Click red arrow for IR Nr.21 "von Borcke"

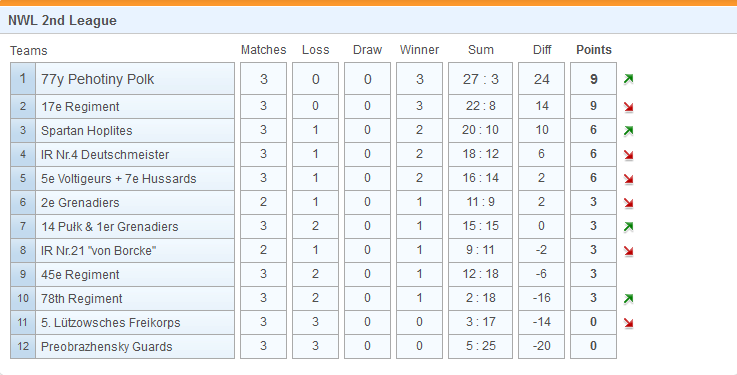click(628, 251)
